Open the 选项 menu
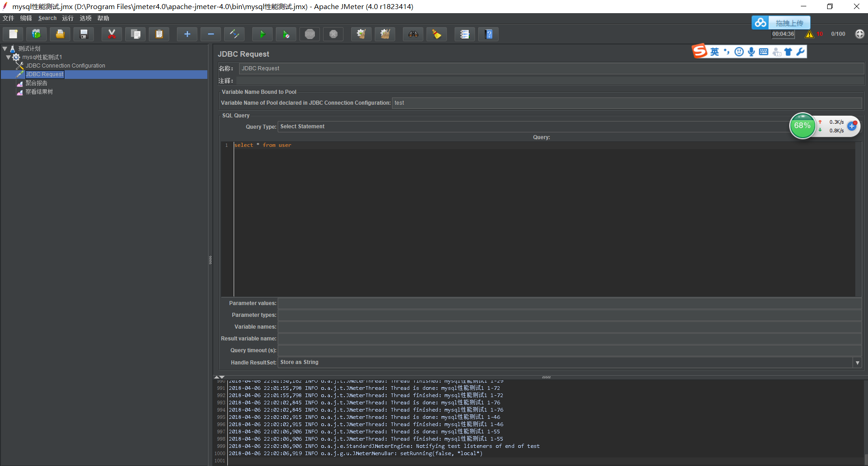Screen dimensions: 868x466 (85, 18)
